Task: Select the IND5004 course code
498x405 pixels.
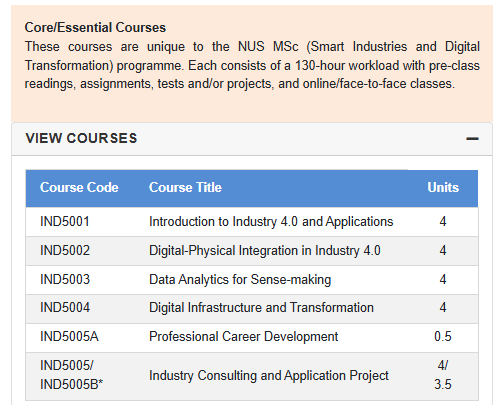Action: 65,307
